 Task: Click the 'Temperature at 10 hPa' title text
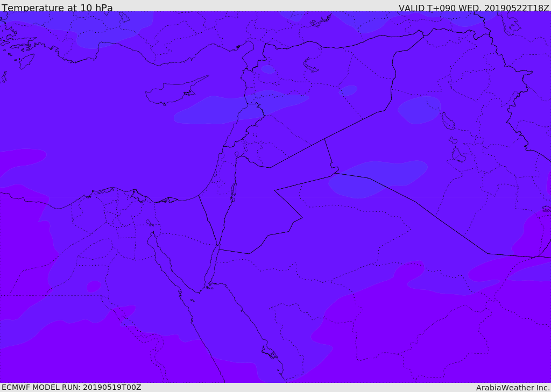pyautogui.click(x=57, y=8)
